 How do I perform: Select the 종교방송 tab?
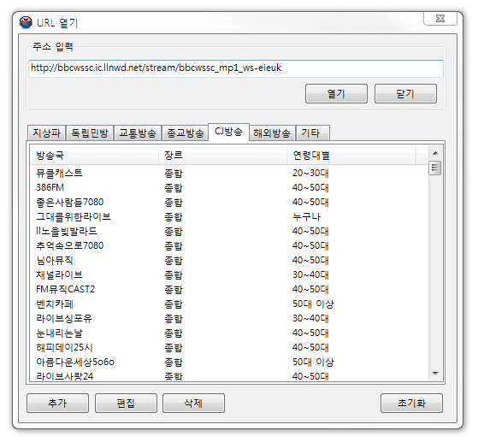[185, 133]
